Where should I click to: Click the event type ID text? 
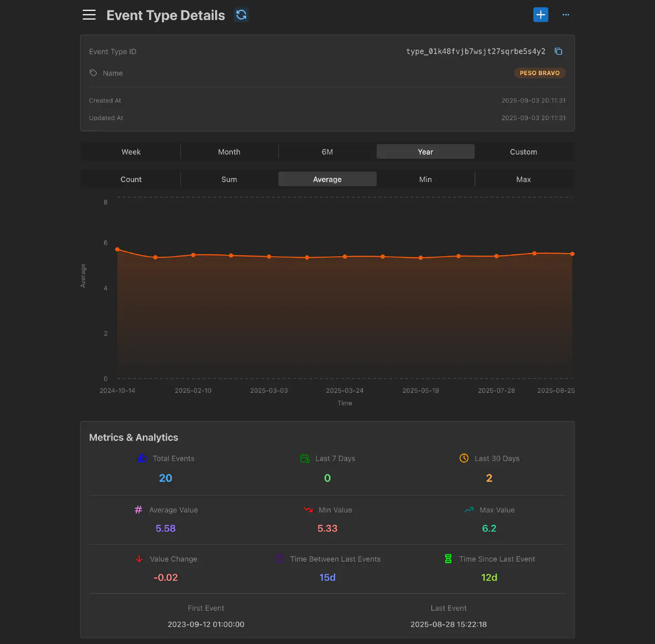(476, 51)
